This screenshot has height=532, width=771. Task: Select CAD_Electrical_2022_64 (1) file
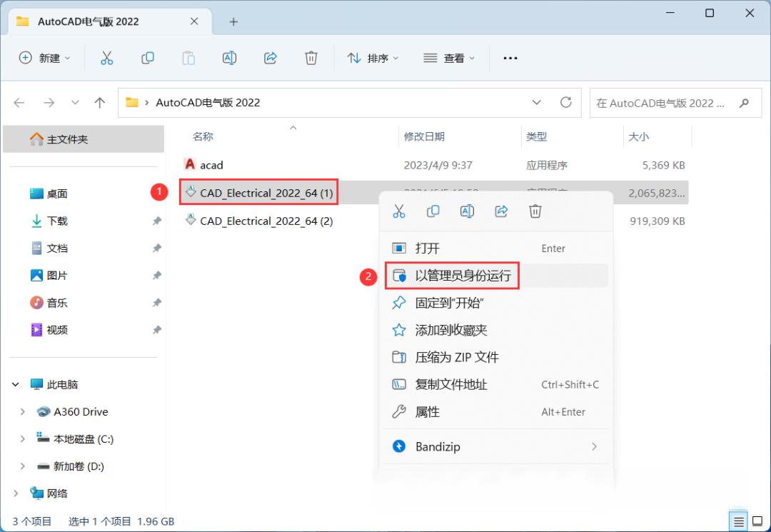(259, 193)
